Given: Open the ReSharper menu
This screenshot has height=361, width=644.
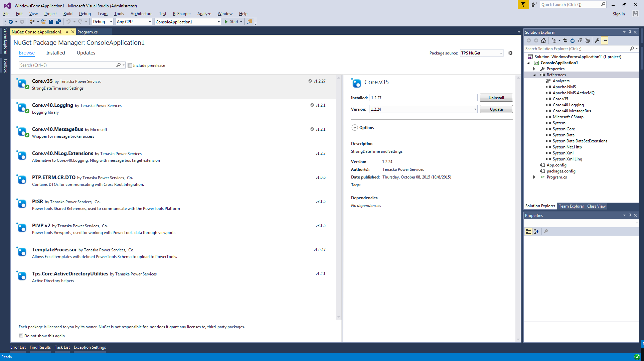Looking at the screenshot, I should [x=182, y=14].
